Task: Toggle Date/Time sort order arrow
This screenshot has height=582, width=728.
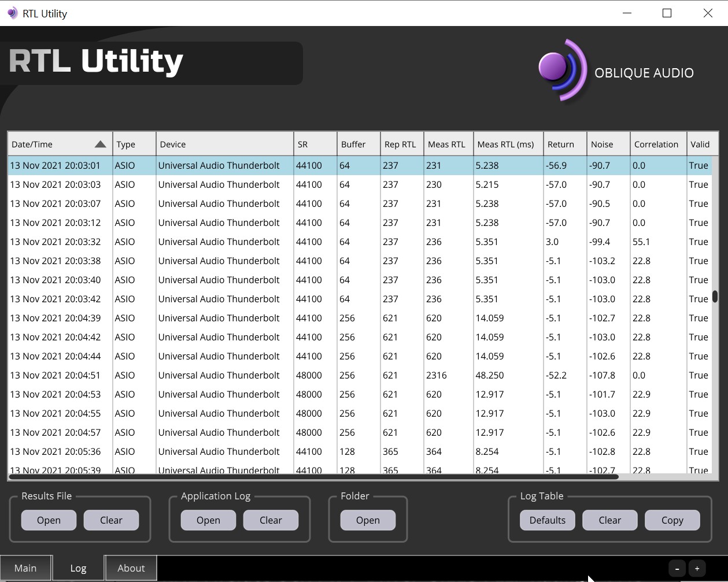Action: (x=101, y=144)
